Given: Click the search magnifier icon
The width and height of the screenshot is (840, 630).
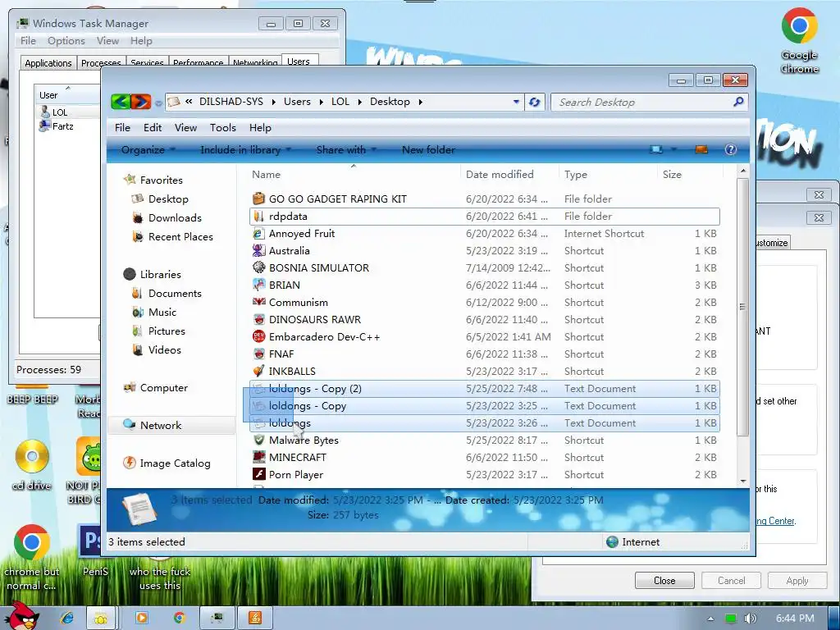Looking at the screenshot, I should coord(738,101).
